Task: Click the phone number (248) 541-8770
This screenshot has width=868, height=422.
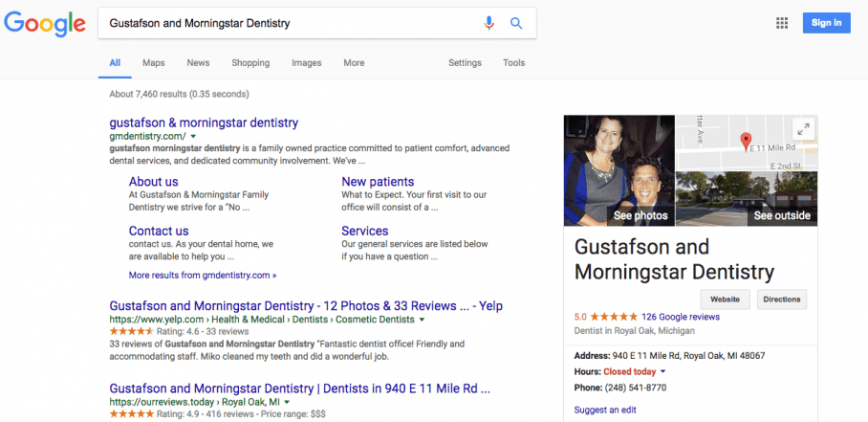Action: click(636, 388)
